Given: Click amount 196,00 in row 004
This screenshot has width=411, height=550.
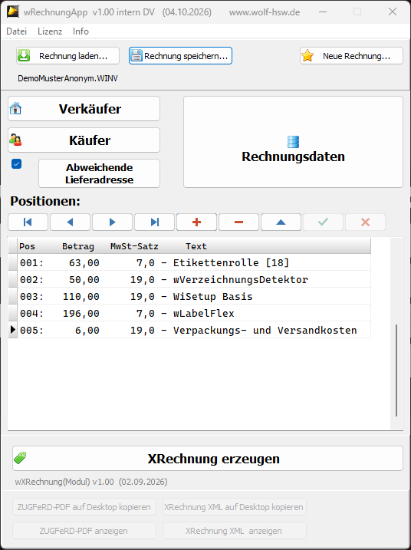Looking at the screenshot, I should (81, 313).
